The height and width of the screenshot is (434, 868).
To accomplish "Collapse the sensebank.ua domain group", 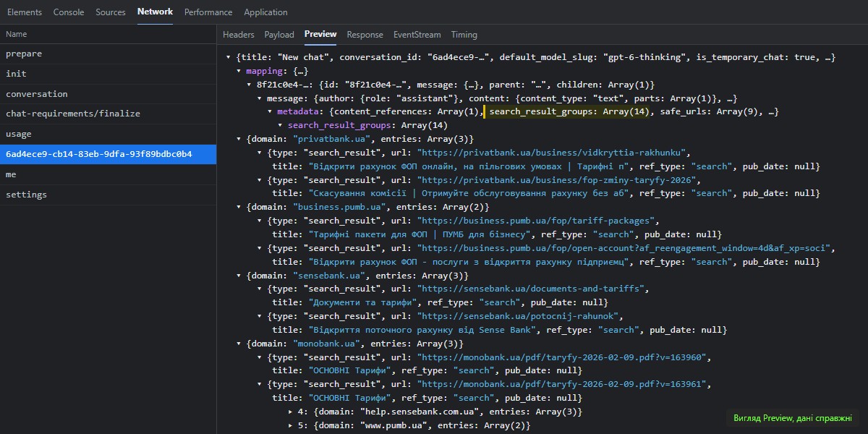I will (x=239, y=276).
